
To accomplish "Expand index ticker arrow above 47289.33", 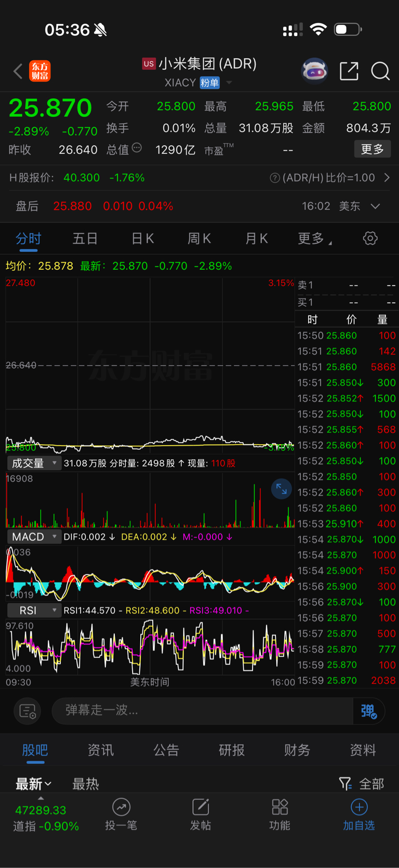I will point(41,798).
